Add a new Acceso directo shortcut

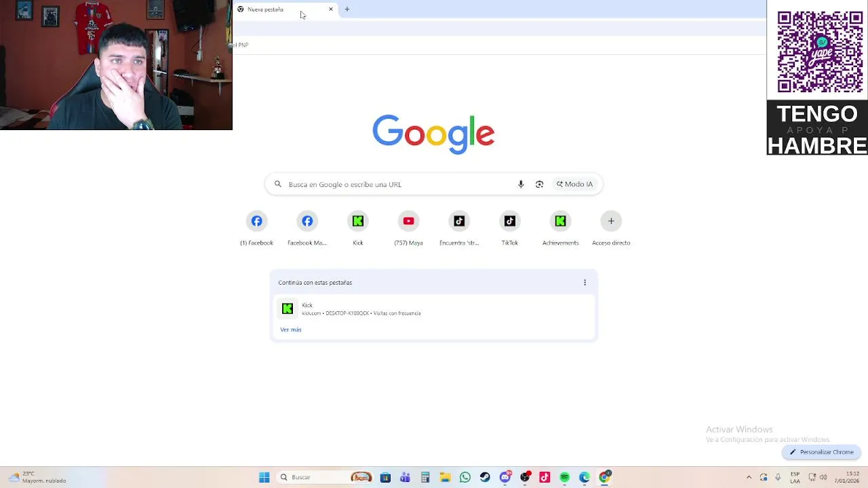coord(611,229)
